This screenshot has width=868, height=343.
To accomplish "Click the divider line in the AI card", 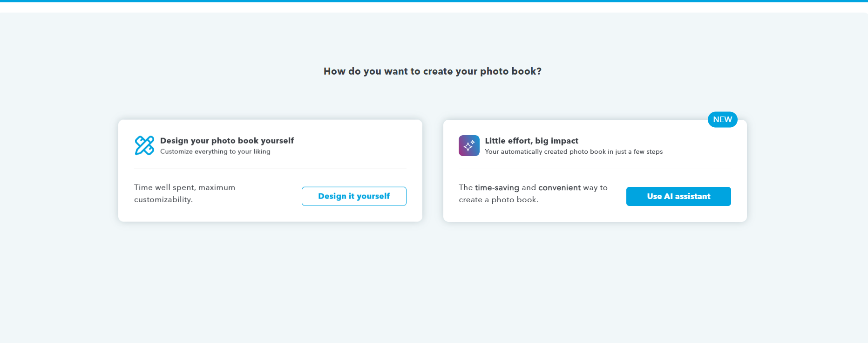I will tap(595, 169).
